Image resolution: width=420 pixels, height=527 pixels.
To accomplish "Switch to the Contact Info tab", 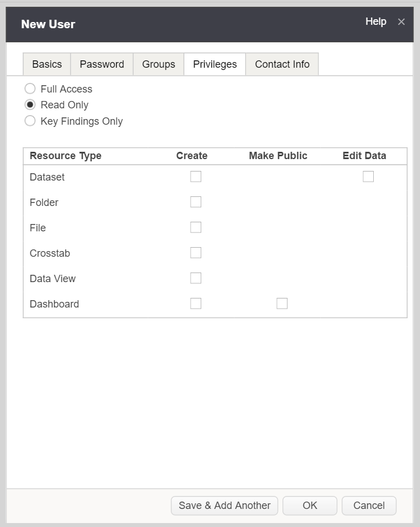I will coord(282,64).
